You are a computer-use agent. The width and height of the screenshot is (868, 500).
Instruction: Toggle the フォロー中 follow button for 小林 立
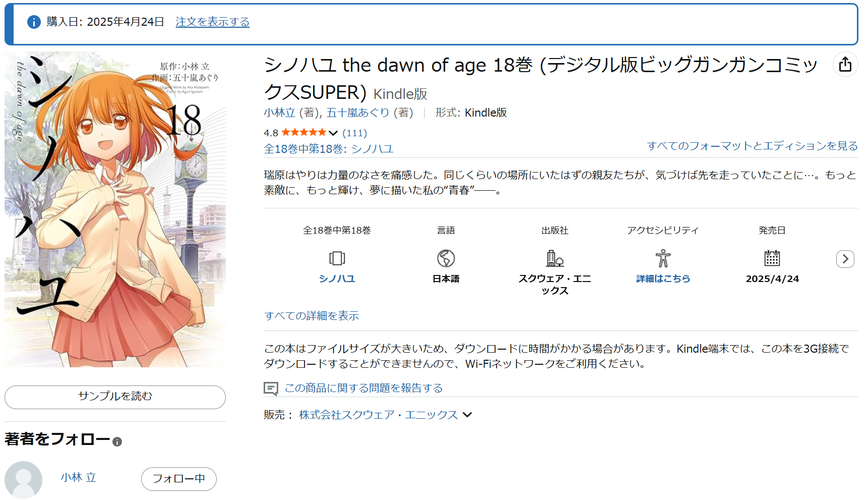point(178,479)
